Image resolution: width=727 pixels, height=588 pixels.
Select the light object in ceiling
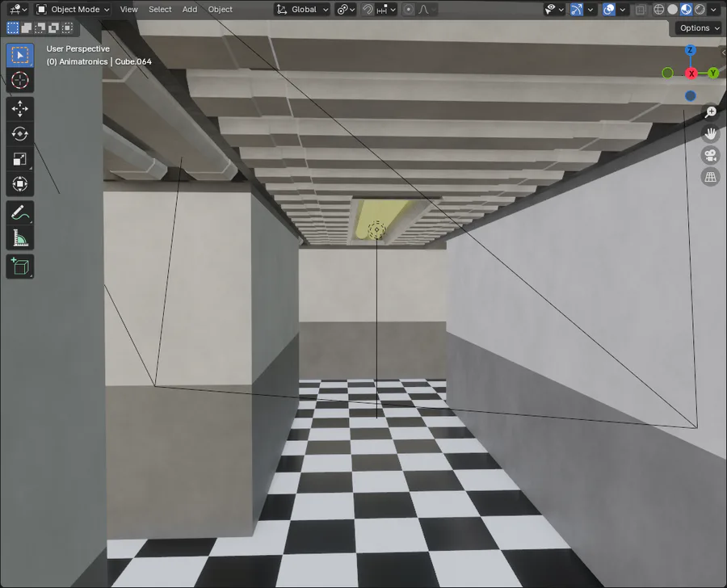[376, 229]
